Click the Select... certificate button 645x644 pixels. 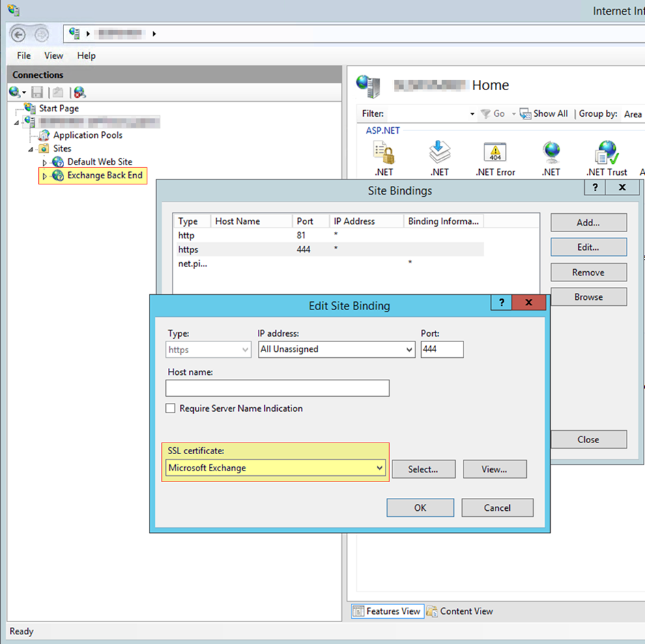(423, 469)
